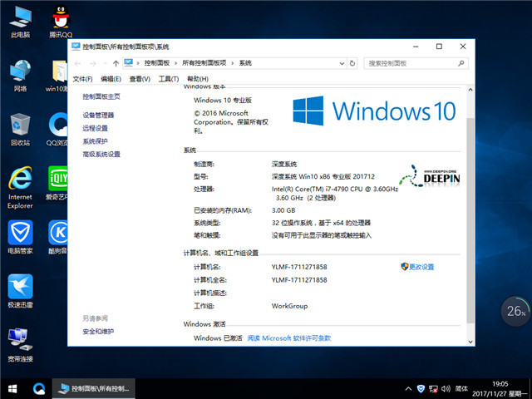Viewport: 532px width, 399px height.
Task: Go back with the back arrow
Action: (77, 63)
